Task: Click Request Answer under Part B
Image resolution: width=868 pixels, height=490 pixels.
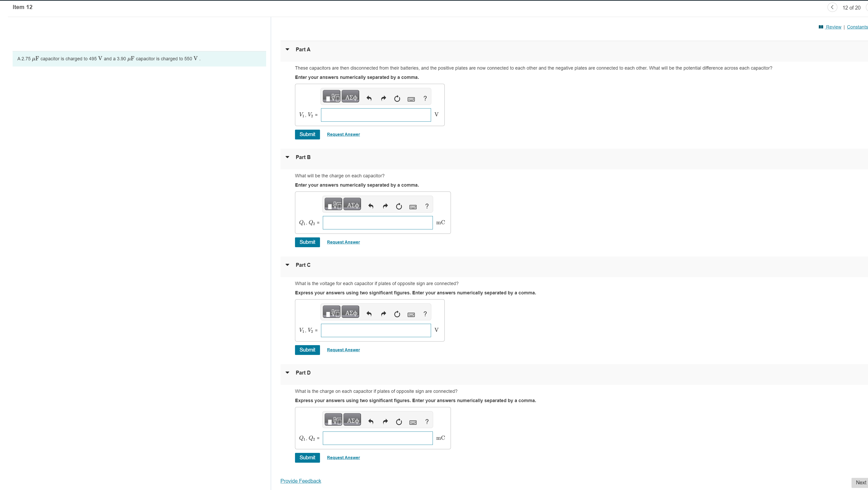Action: pos(343,242)
